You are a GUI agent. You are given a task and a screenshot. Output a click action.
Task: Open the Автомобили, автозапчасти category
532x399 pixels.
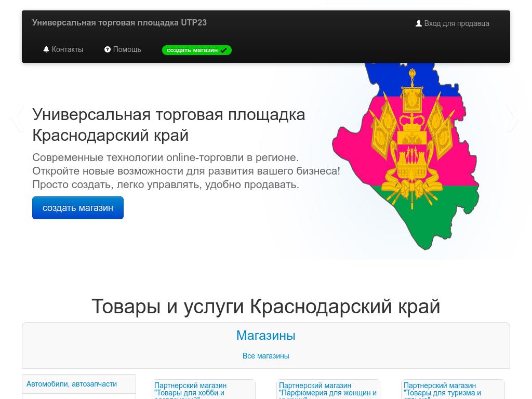(72, 384)
